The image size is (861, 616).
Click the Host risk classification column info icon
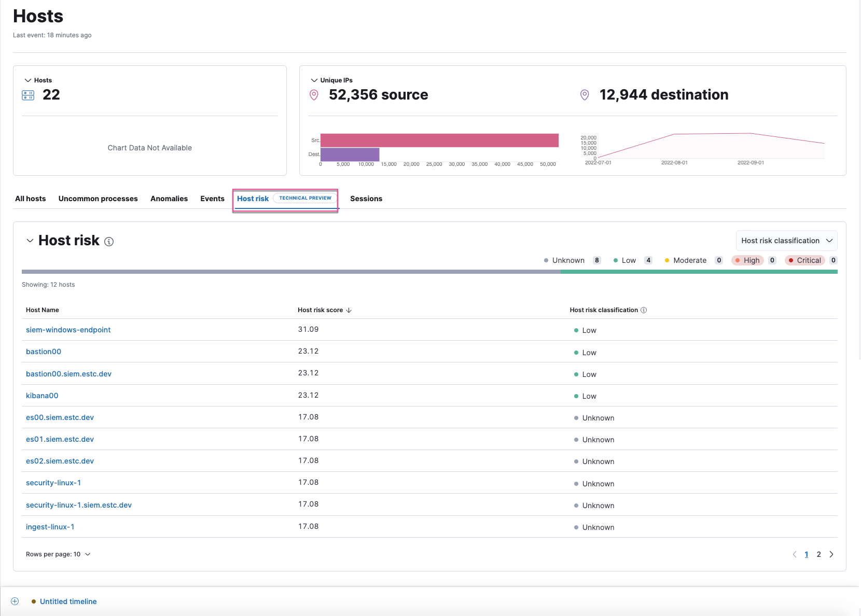tap(644, 310)
